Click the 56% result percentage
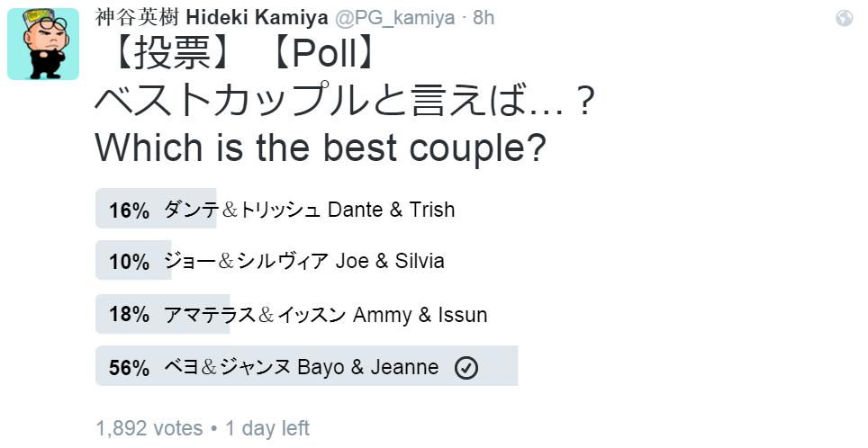This screenshot has height=448, width=868. point(129,368)
